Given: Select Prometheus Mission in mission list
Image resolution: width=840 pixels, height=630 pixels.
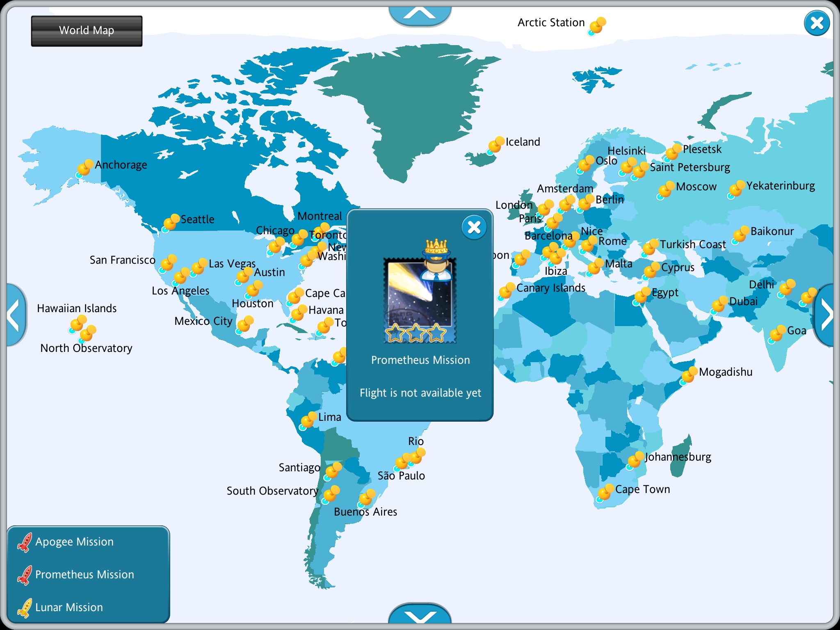Looking at the screenshot, I should point(84,575).
